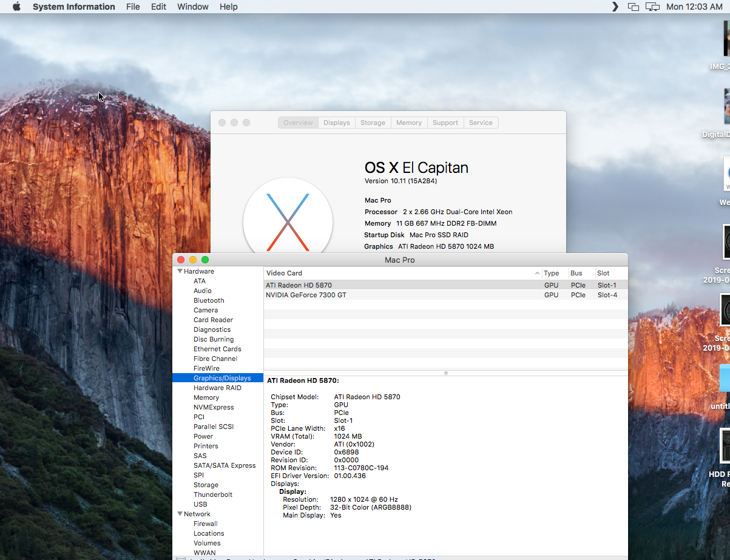Click resolution value 1280 x 1024 @ 60 Hz
The width and height of the screenshot is (730, 560).
pyautogui.click(x=364, y=499)
